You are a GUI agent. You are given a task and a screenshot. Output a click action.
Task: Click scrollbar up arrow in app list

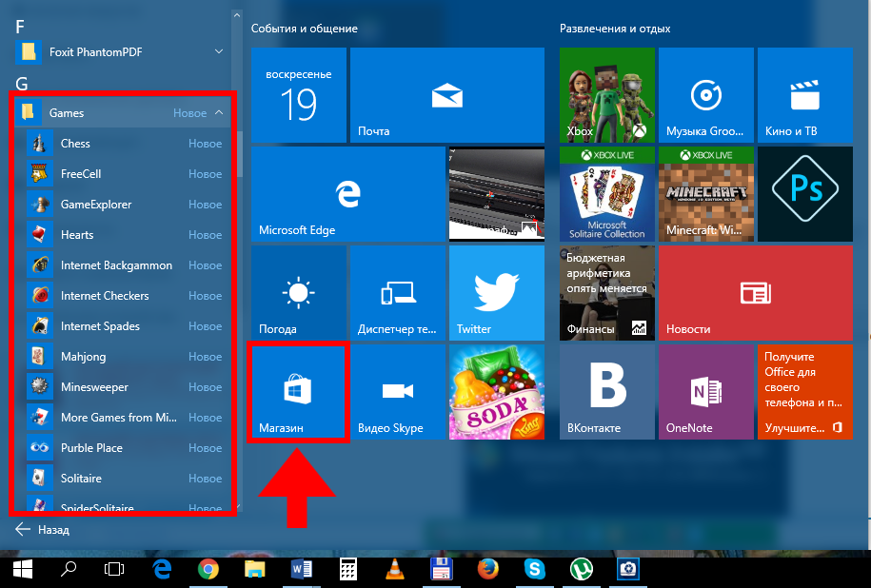[237, 15]
